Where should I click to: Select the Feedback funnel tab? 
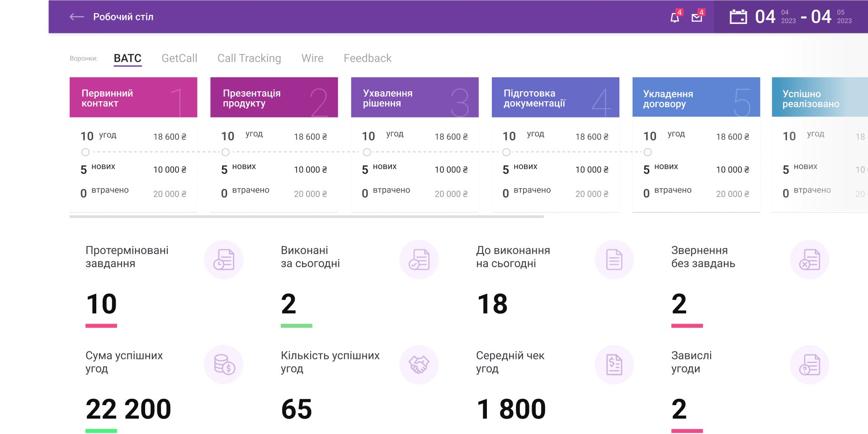tap(368, 58)
